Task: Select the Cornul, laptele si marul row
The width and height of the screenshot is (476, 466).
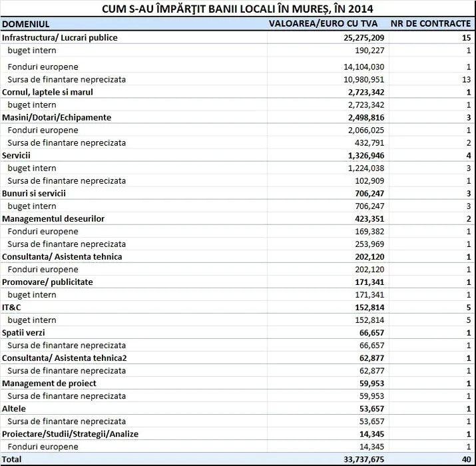Action: 47,92
